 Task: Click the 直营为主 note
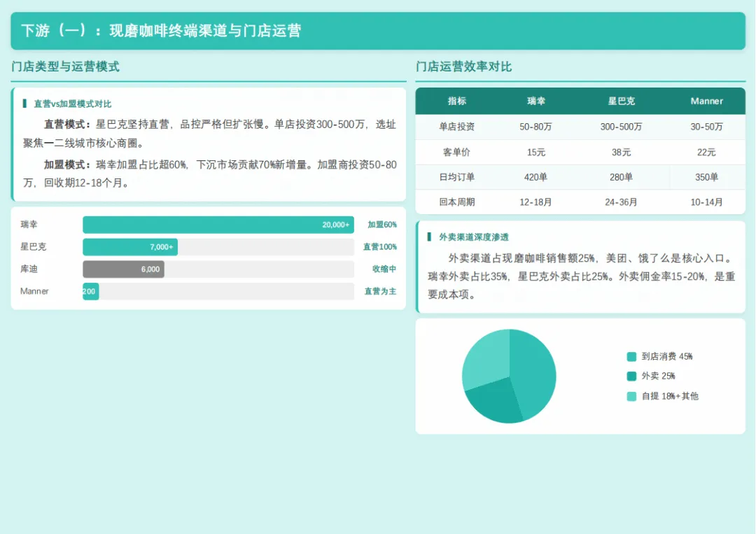pyautogui.click(x=380, y=291)
